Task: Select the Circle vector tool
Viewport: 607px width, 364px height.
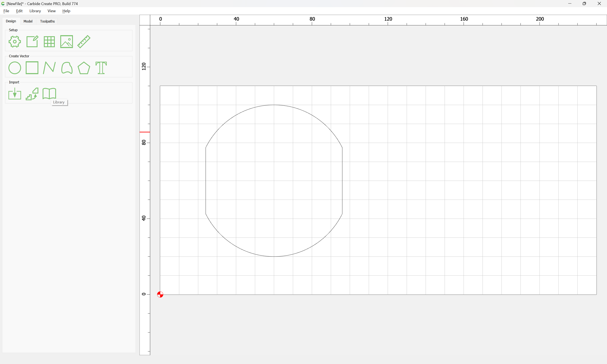Action: [15, 68]
